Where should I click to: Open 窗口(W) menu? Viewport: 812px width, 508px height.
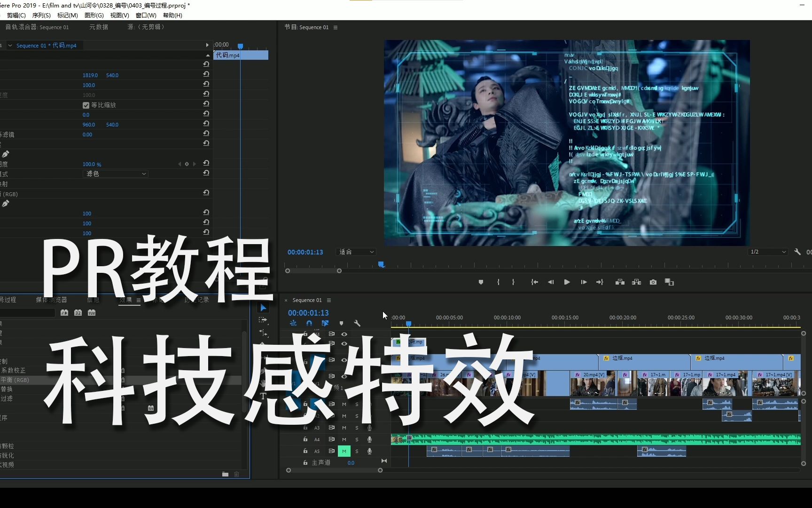coord(146,15)
